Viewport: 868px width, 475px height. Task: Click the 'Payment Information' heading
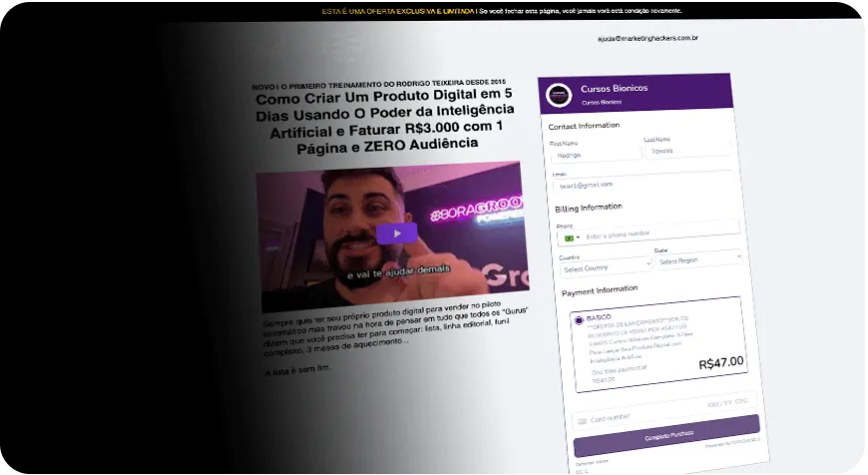click(600, 290)
